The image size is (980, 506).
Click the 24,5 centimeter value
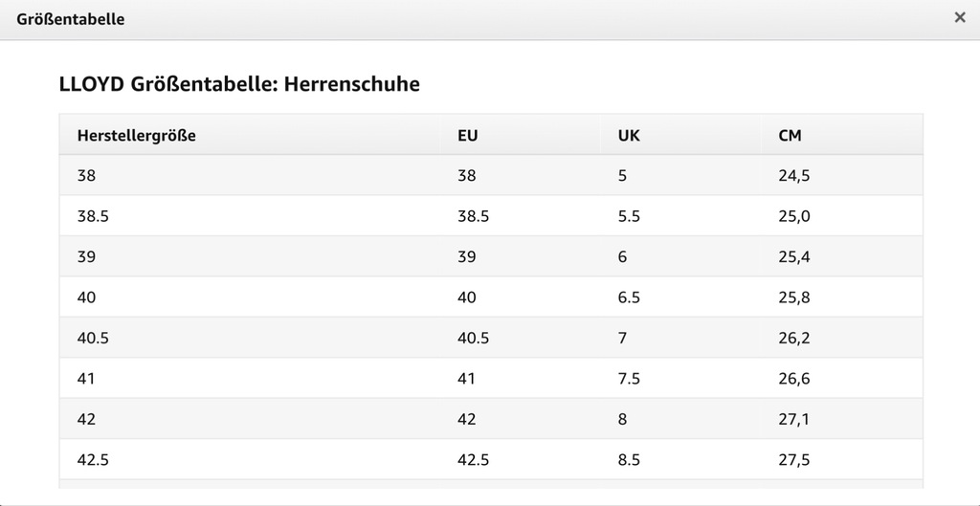pos(794,176)
